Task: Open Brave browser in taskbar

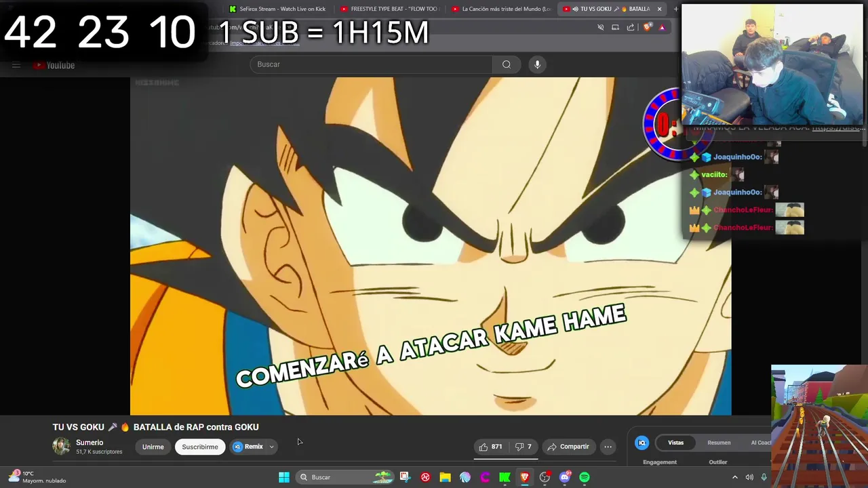Action: pos(524,477)
